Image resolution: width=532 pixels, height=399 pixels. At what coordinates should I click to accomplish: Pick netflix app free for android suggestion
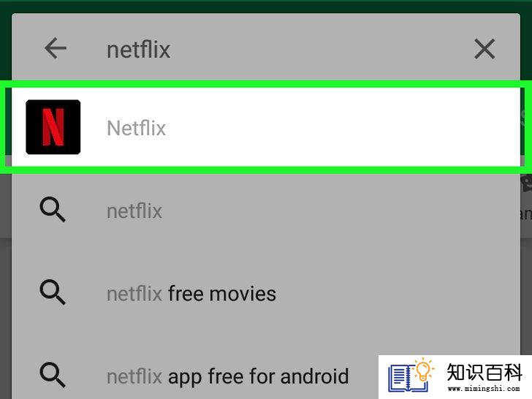coord(228,376)
